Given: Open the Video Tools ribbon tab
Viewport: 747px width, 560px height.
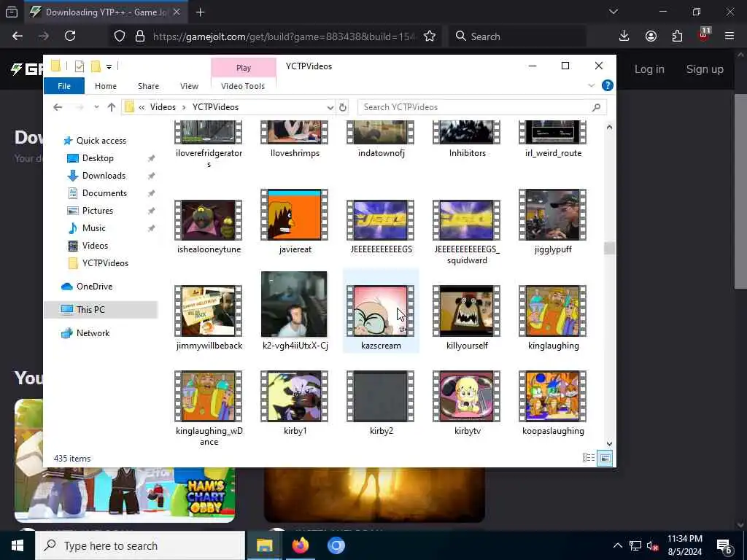Looking at the screenshot, I should pos(243,86).
